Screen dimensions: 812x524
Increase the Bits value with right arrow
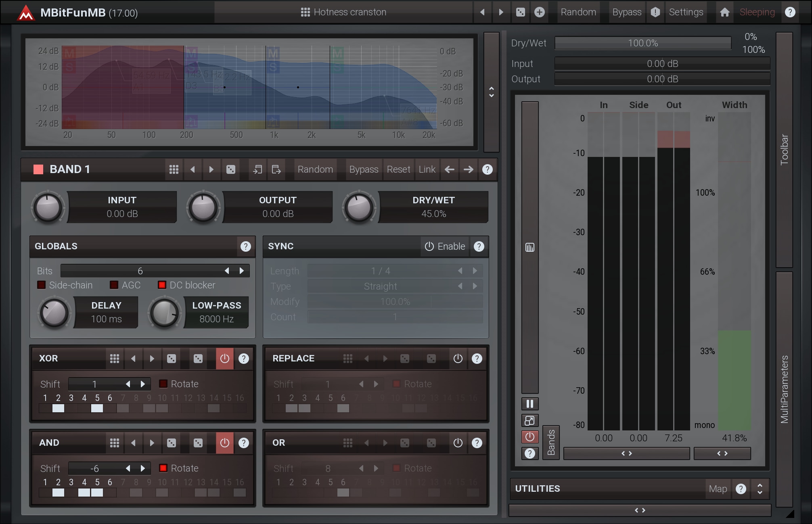(x=242, y=271)
